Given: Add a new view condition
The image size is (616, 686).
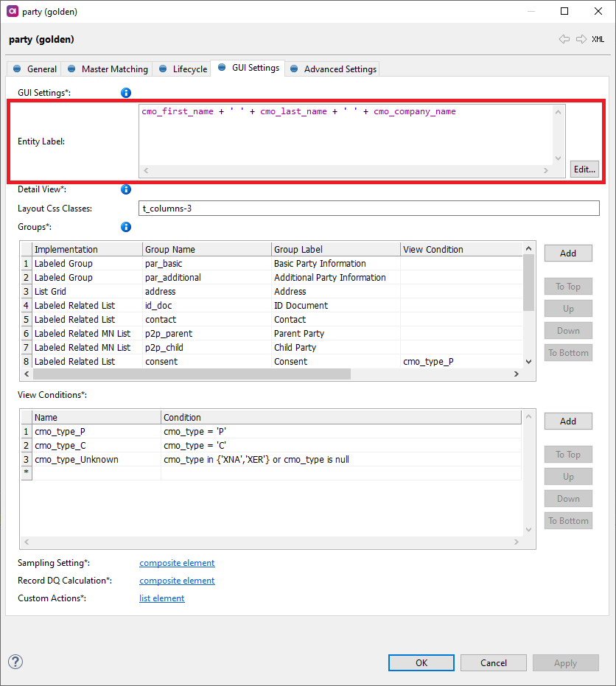Looking at the screenshot, I should 567,421.
